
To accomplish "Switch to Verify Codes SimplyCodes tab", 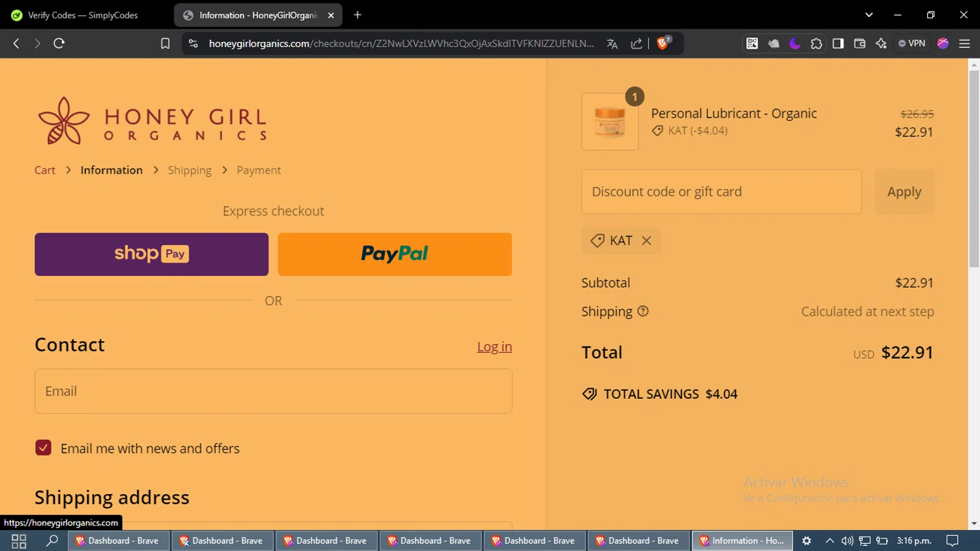I will click(83, 15).
